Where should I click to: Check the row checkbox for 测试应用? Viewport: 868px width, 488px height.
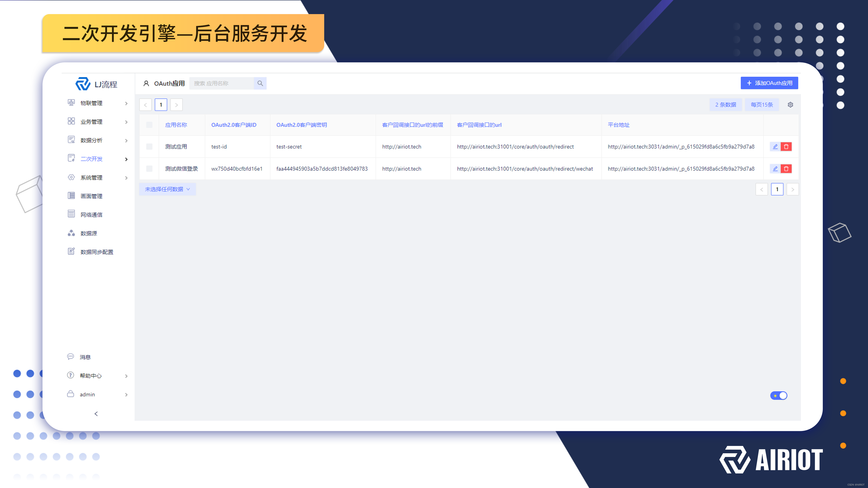point(149,146)
